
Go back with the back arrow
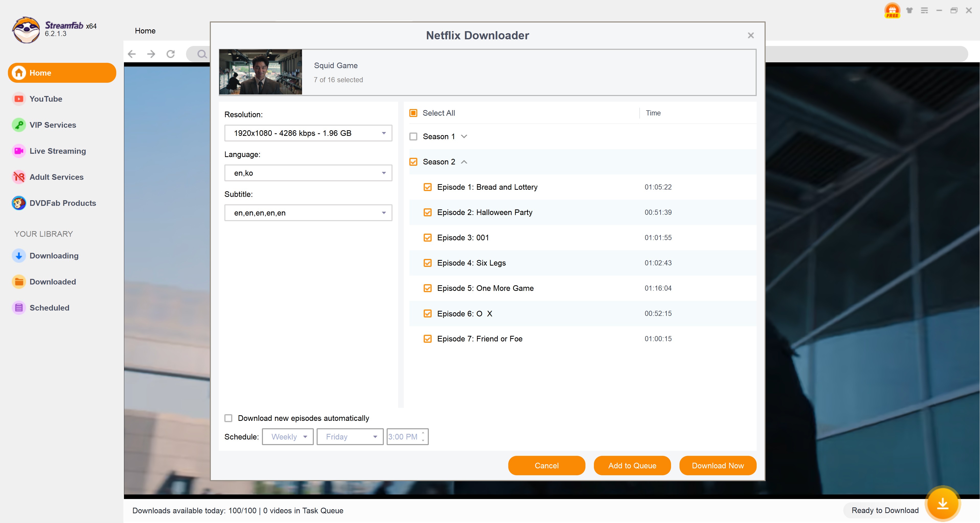point(132,54)
